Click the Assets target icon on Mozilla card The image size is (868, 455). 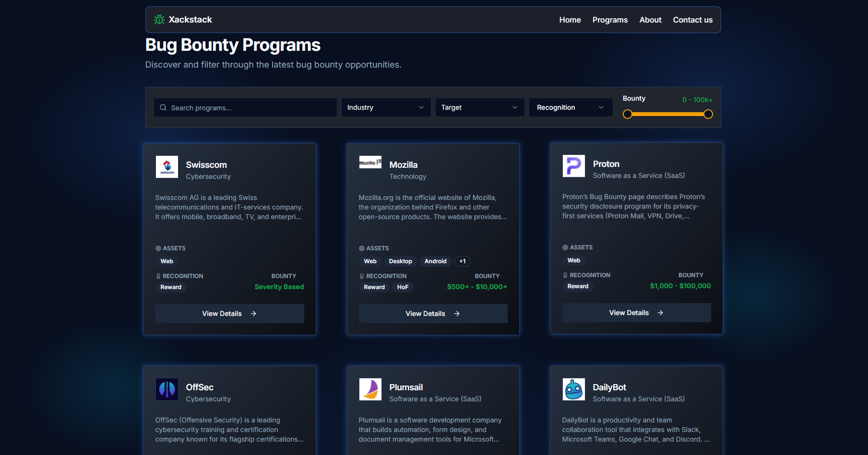(x=362, y=248)
